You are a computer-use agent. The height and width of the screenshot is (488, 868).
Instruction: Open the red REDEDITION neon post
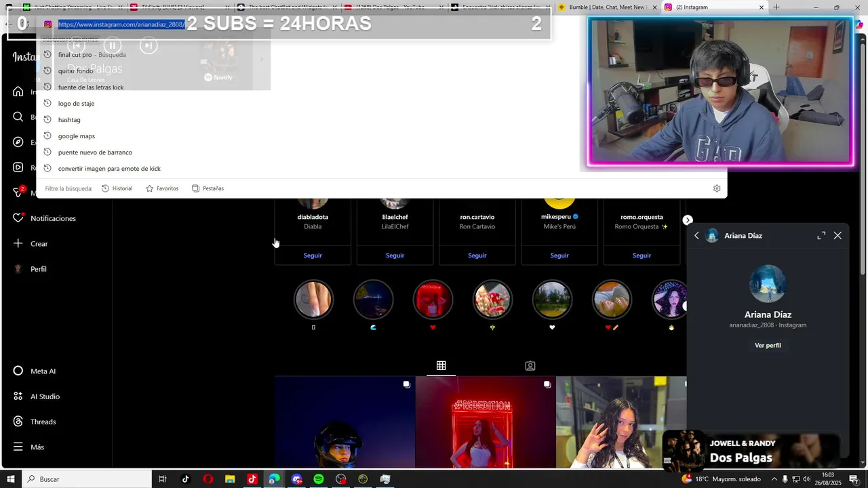pyautogui.click(x=486, y=422)
